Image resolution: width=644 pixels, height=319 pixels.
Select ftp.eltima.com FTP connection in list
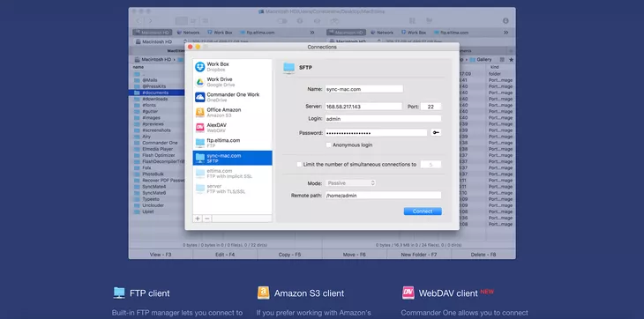pyautogui.click(x=232, y=143)
